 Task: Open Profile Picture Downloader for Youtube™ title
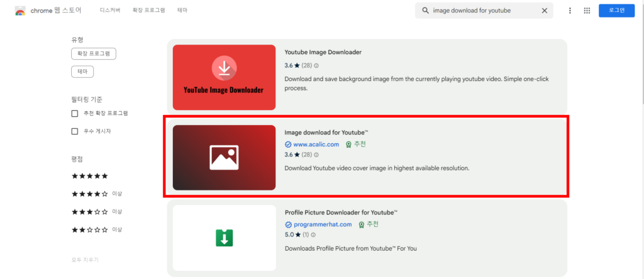click(x=341, y=212)
